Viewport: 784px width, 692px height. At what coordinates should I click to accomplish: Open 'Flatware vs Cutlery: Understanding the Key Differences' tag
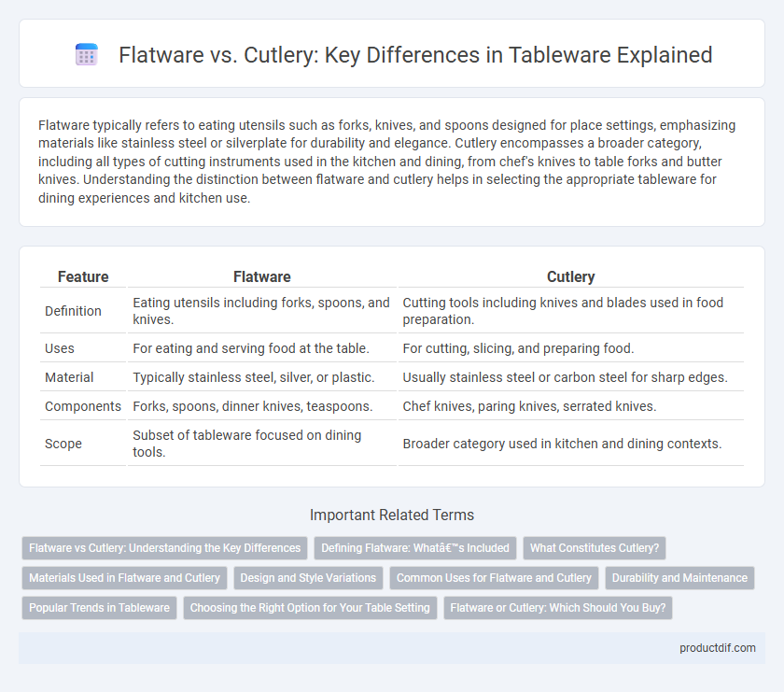pos(164,548)
